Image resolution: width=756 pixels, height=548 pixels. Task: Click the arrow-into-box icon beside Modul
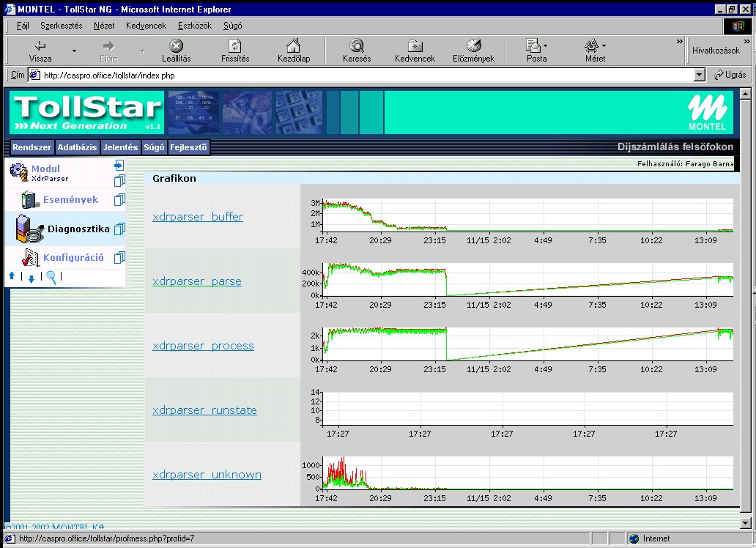click(119, 166)
